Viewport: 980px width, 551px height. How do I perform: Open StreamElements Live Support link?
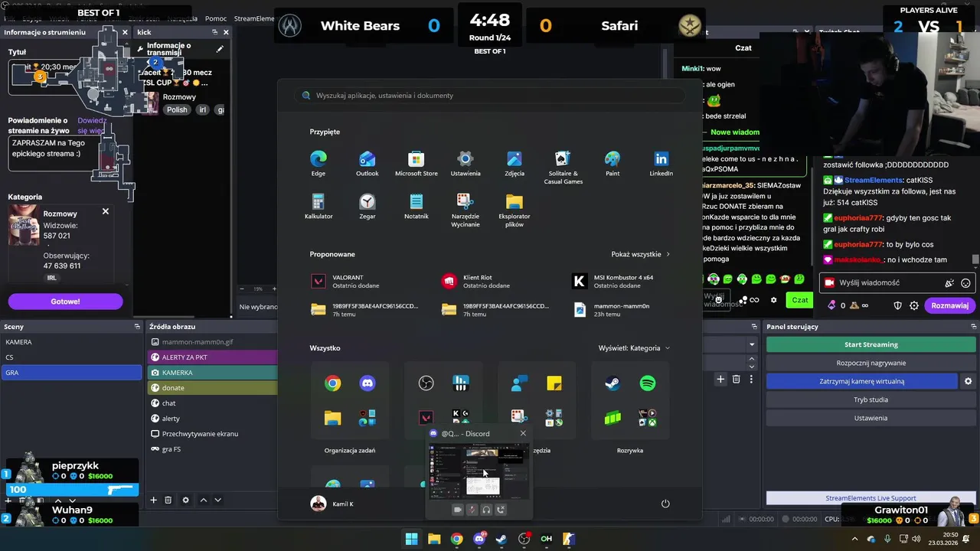[871, 498]
